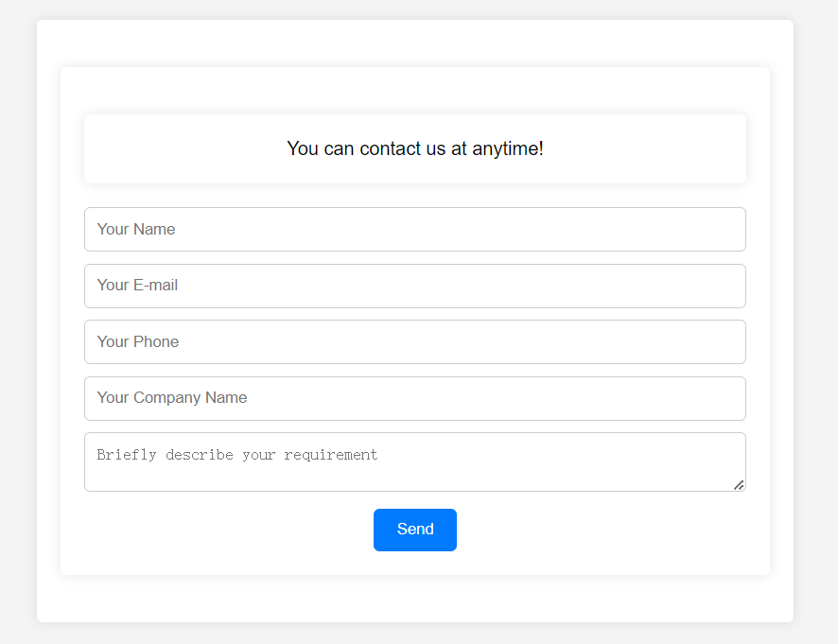Click the right end of the name field
The image size is (838, 644).
pyautogui.click(x=719, y=230)
